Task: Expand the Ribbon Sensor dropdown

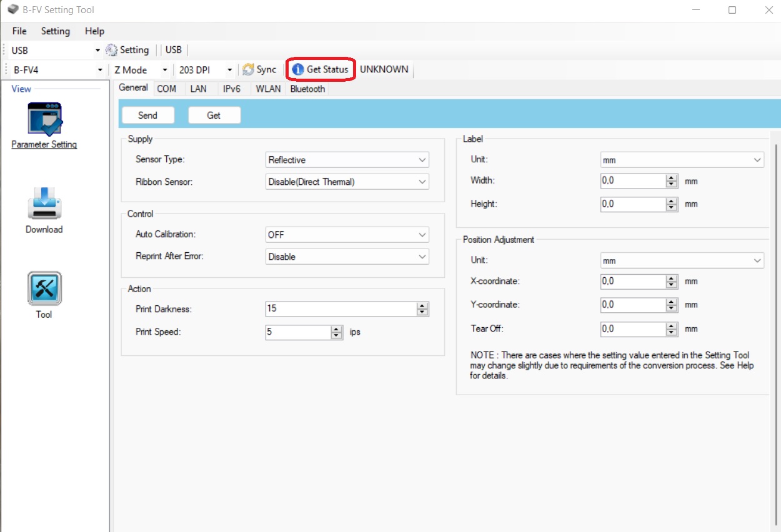Action: point(347,182)
